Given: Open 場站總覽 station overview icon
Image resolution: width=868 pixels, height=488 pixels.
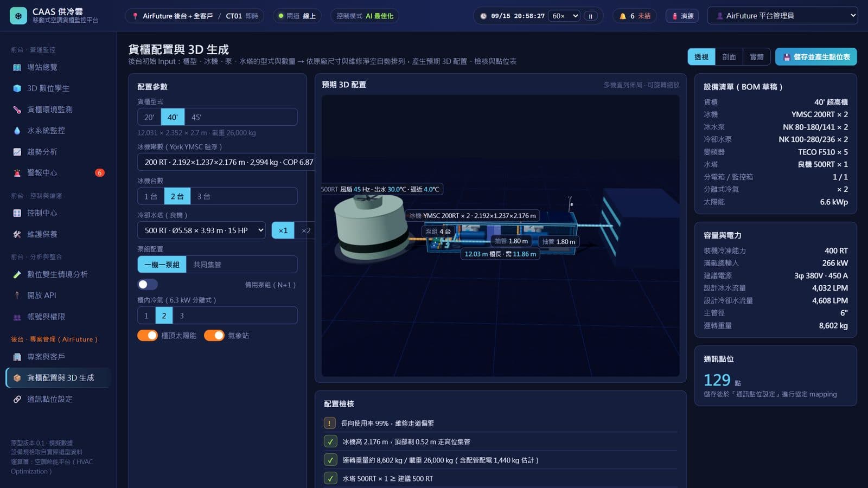Looking at the screenshot, I should [x=17, y=67].
